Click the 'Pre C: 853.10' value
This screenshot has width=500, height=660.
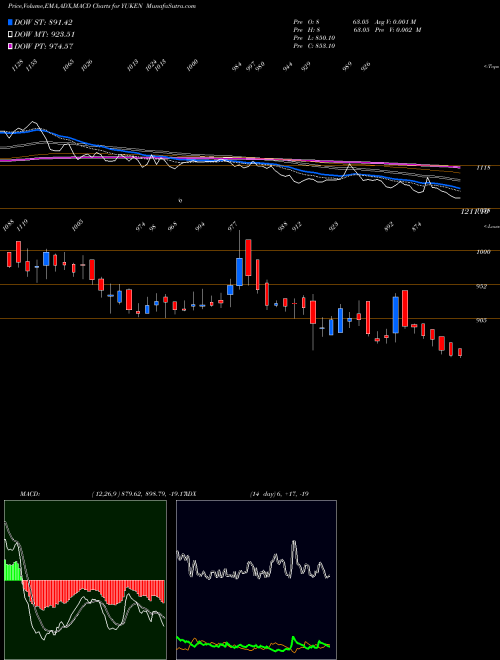point(314,46)
